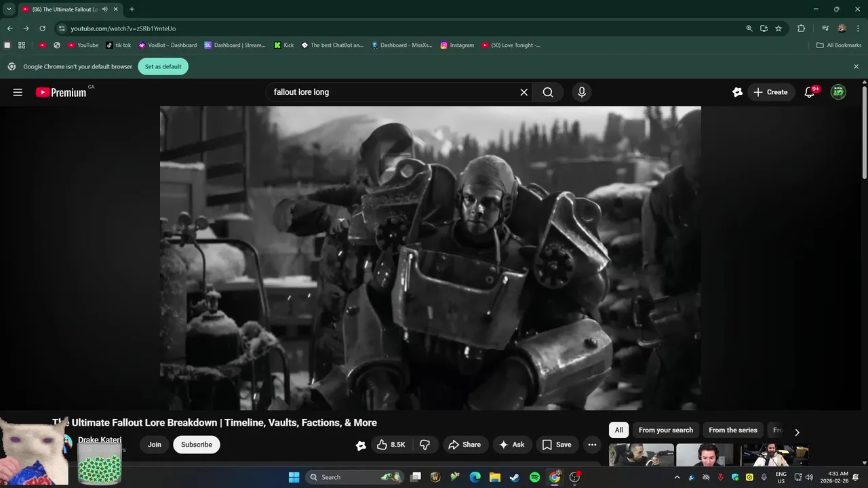
Task: Open Chrome media controls button
Action: tap(825, 28)
